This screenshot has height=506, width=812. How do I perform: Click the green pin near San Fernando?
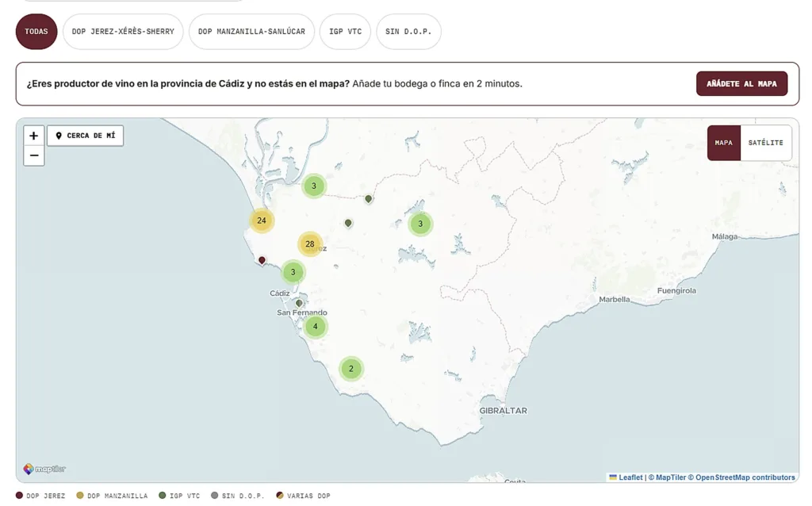(299, 304)
